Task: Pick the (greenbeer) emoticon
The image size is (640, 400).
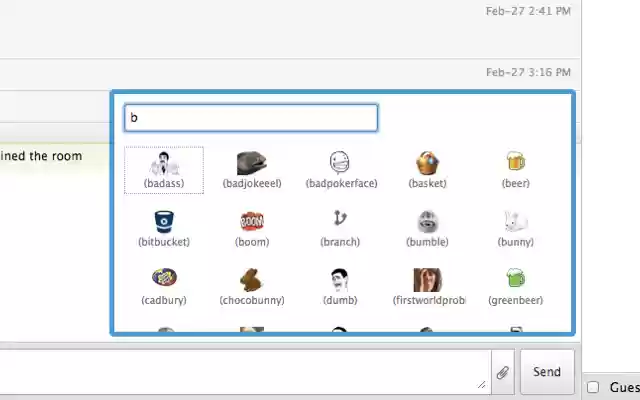Action: pos(516,287)
